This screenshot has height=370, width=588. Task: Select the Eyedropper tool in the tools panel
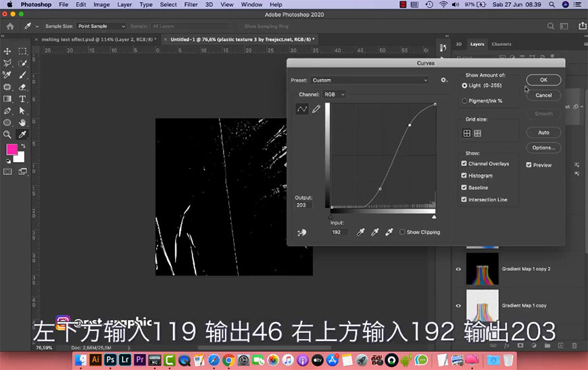[22, 134]
